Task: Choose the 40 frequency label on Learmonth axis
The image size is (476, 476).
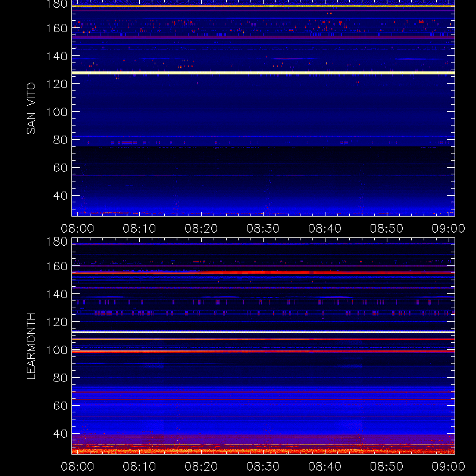Action: click(60, 434)
